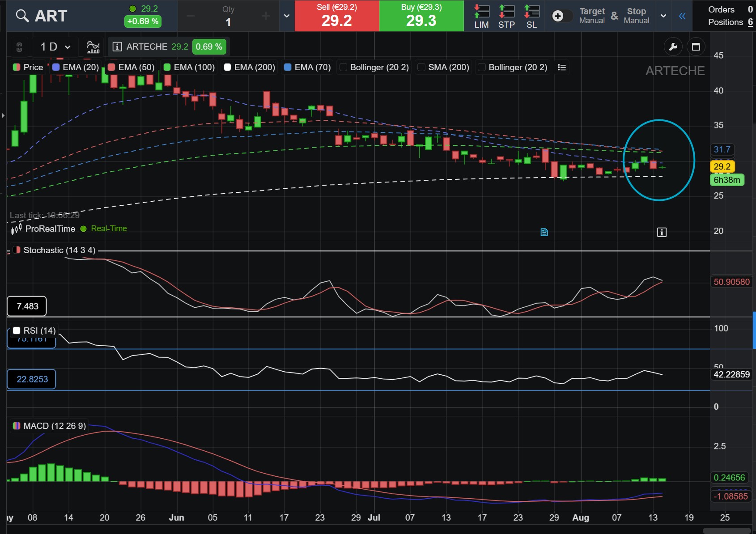The width and height of the screenshot is (756, 534).
Task: Click the search magnifier icon beside ART
Action: 22,16
